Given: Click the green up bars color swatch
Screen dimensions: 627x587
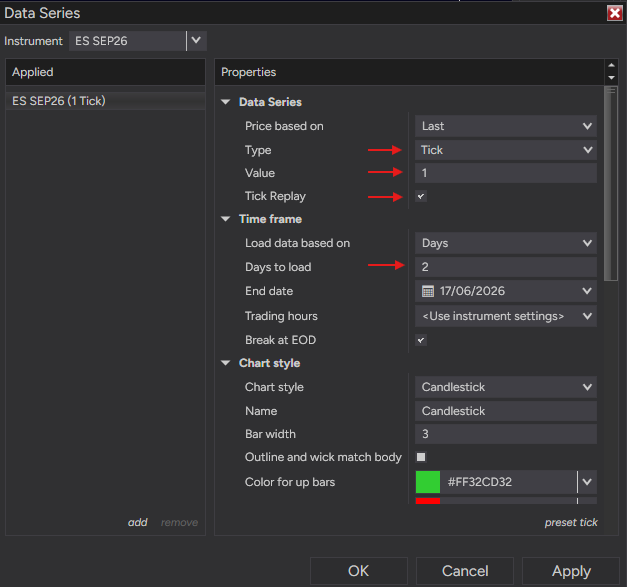Looking at the screenshot, I should (x=428, y=482).
